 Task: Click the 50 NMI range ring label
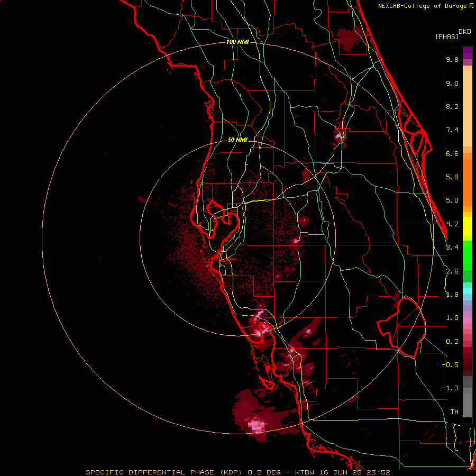point(237,140)
